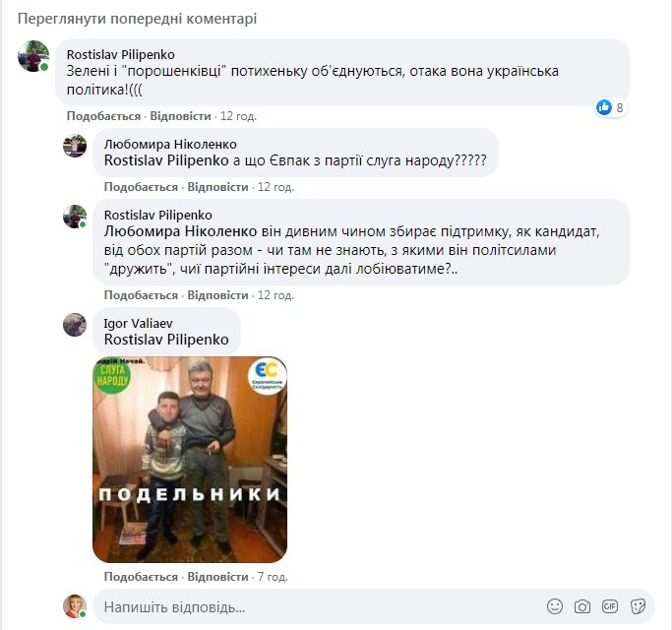Open Igor Valiaev's profile avatar
The image size is (672, 630).
tap(75, 325)
